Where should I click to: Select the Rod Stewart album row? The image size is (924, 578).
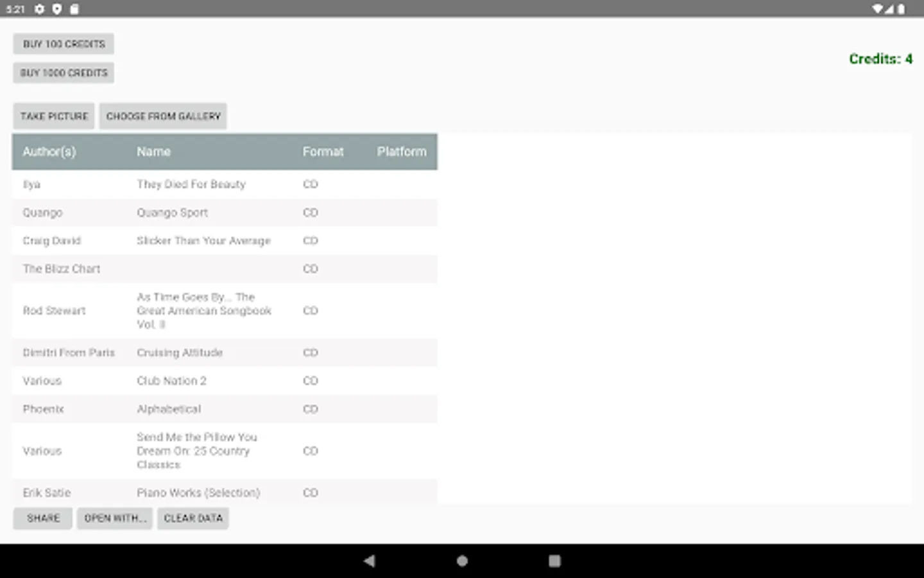[193, 310]
